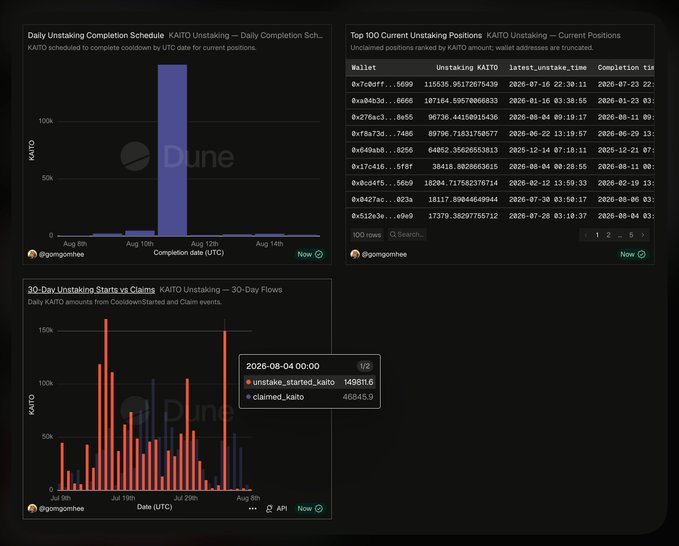Open the three-dots menu on 30-Day Flows chart

click(x=252, y=509)
